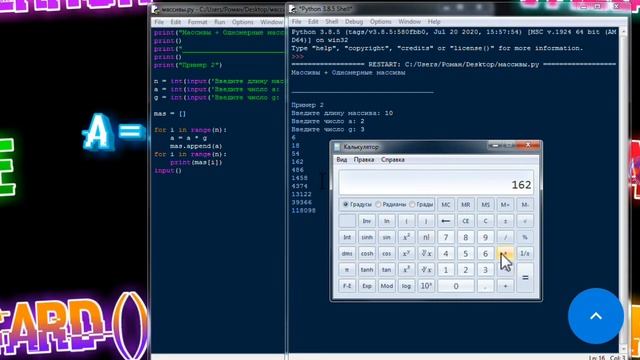Click the pi constant button
The height and width of the screenshot is (360, 640).
pos(347,269)
